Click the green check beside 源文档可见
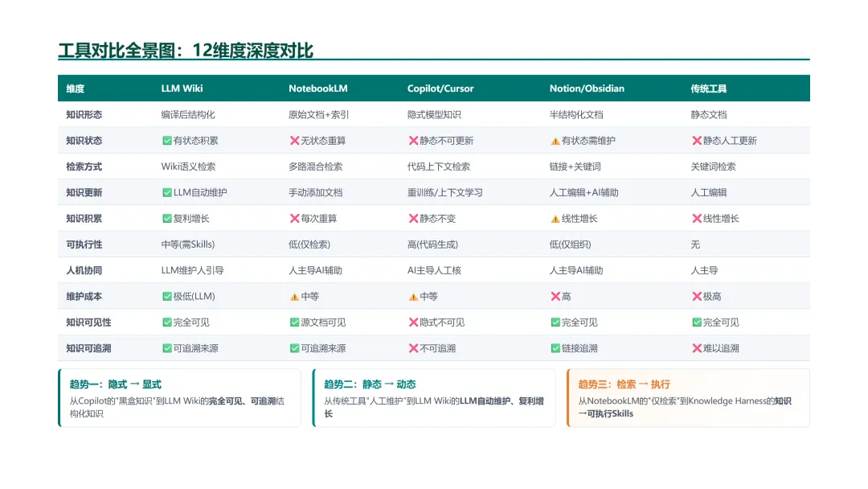The image size is (868, 489). click(294, 323)
